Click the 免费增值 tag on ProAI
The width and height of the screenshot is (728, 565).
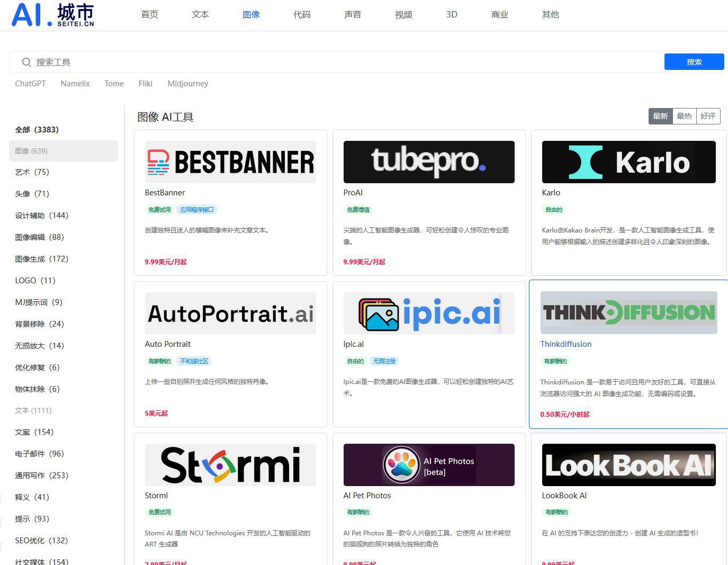(358, 210)
